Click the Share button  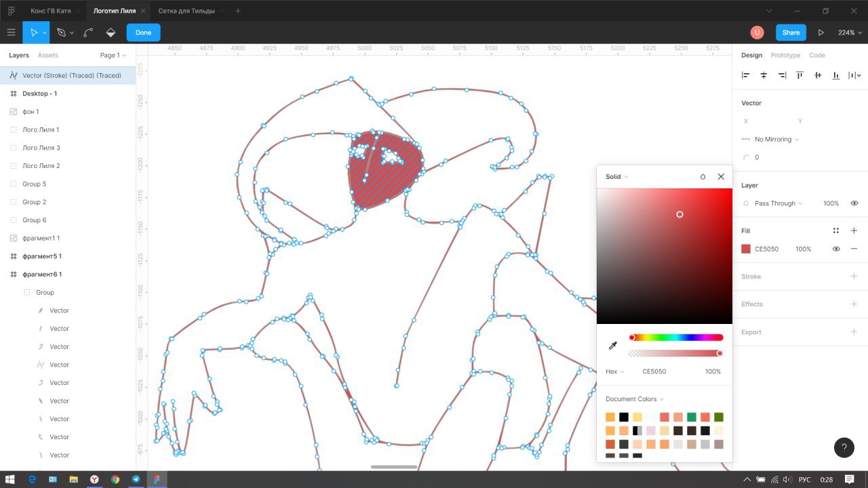point(791,33)
